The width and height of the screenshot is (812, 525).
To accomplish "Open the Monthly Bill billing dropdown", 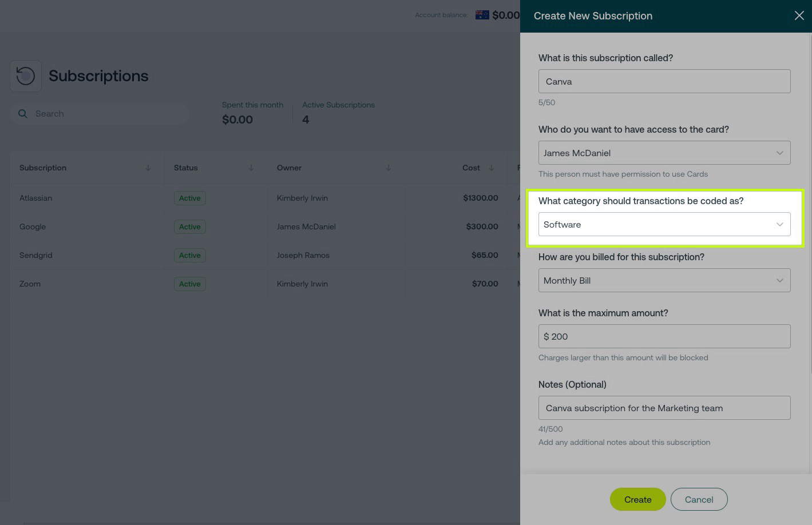I will (664, 280).
